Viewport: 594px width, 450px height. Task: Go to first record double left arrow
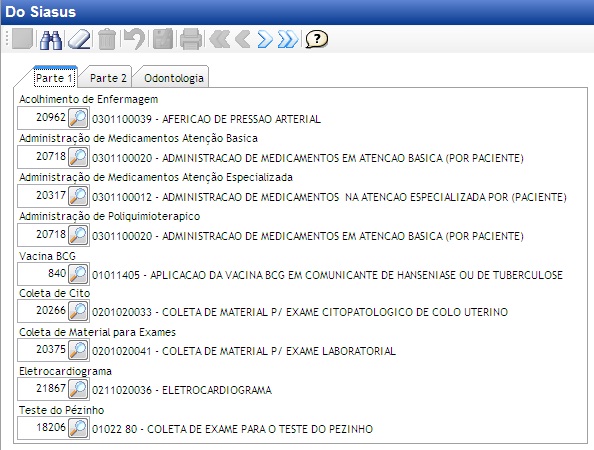coord(220,39)
